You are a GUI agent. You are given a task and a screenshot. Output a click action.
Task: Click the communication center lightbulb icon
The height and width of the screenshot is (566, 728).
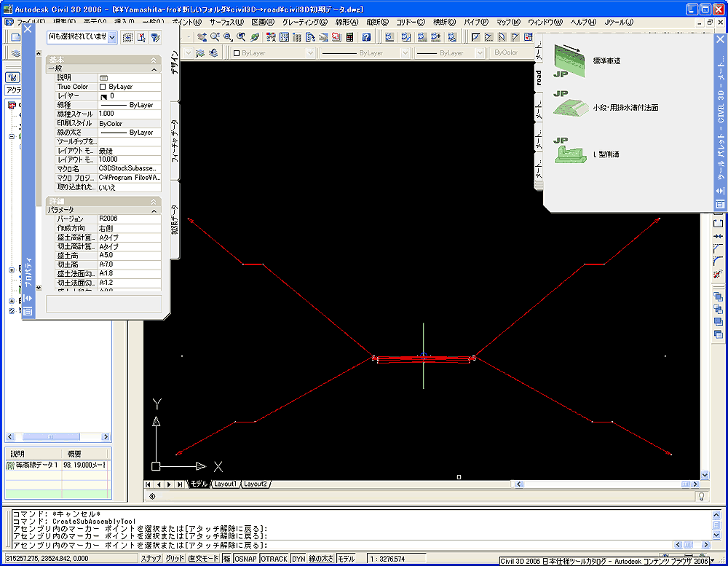coord(701,496)
